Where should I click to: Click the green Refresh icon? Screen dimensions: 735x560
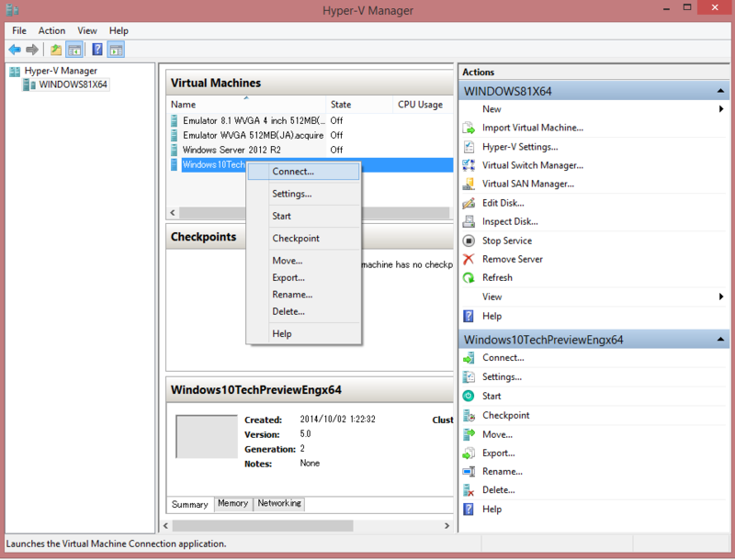tap(469, 277)
